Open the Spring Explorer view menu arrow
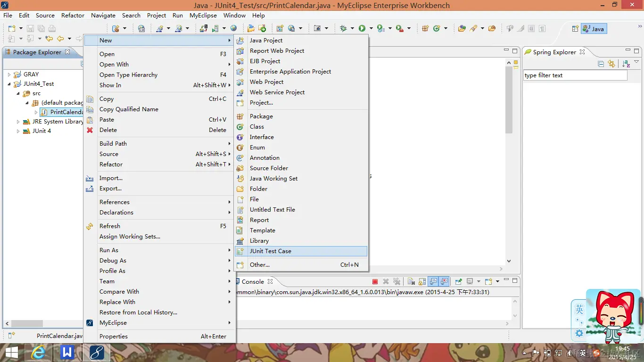Image resolution: width=644 pixels, height=362 pixels. (x=636, y=62)
